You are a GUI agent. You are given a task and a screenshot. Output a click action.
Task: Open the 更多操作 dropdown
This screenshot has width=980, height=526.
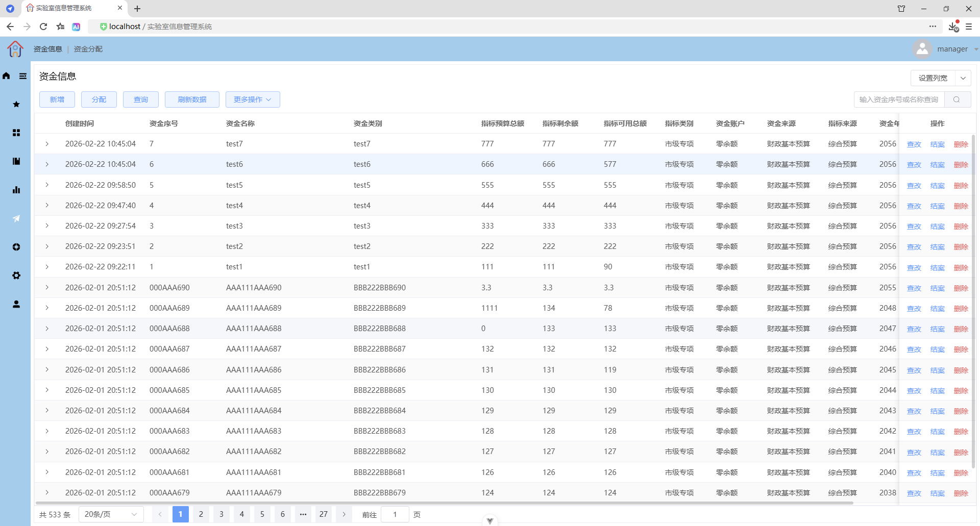coord(253,99)
